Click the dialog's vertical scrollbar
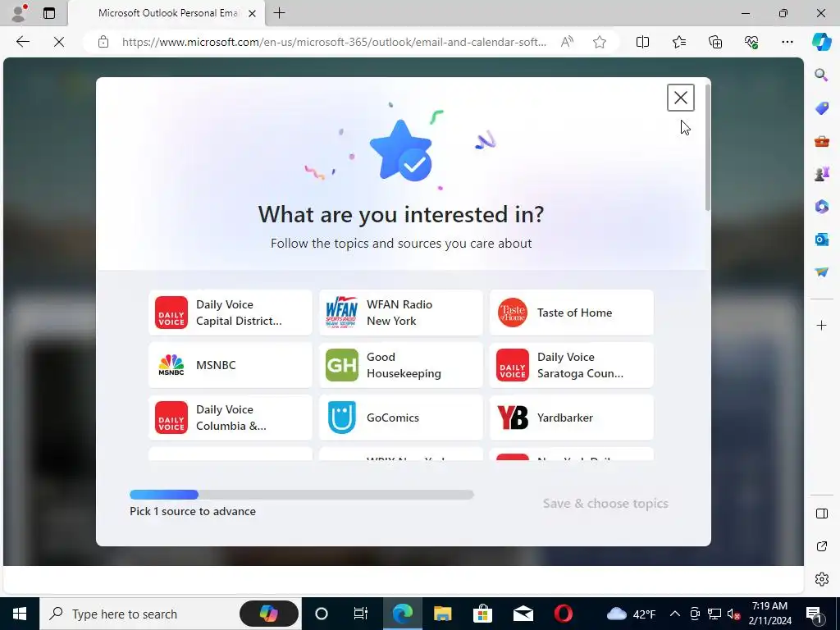The height and width of the screenshot is (630, 840). coord(707,148)
